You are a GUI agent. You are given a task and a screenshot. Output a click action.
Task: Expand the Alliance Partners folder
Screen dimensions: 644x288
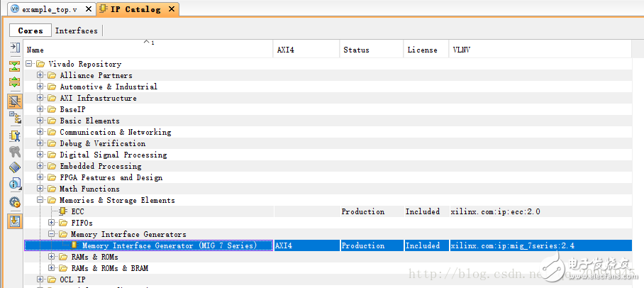(40, 75)
